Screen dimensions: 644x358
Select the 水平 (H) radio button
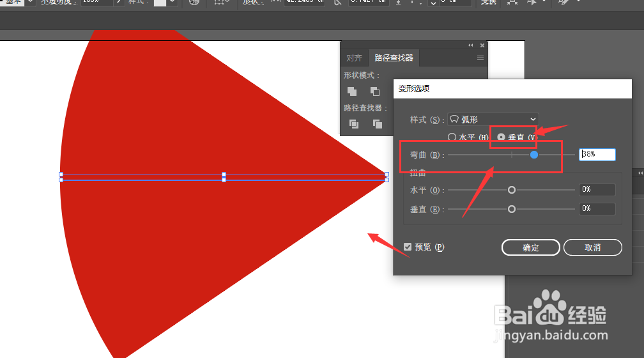tap(452, 137)
